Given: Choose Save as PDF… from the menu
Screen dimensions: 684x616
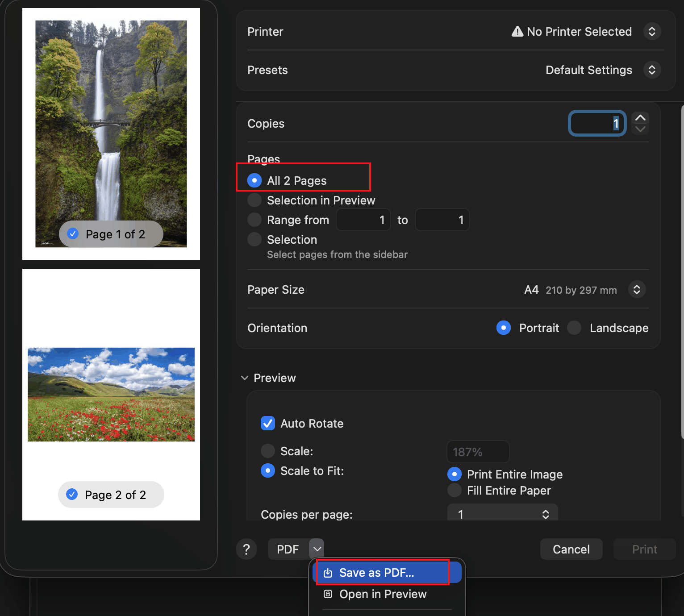Looking at the screenshot, I should tap(376, 573).
